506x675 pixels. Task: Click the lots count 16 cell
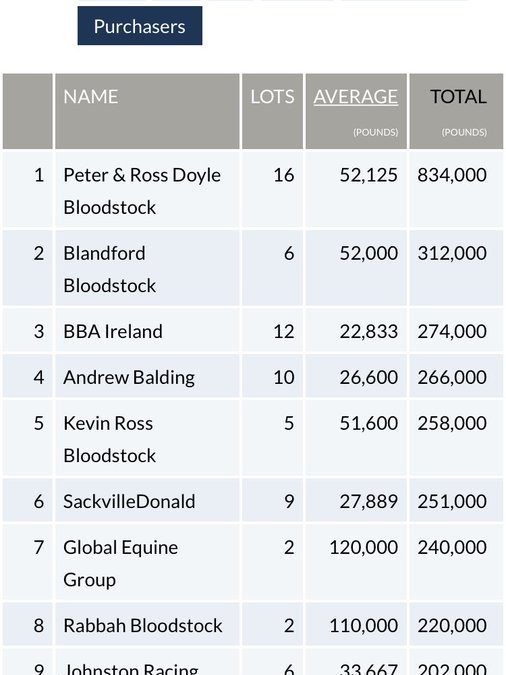(x=283, y=175)
